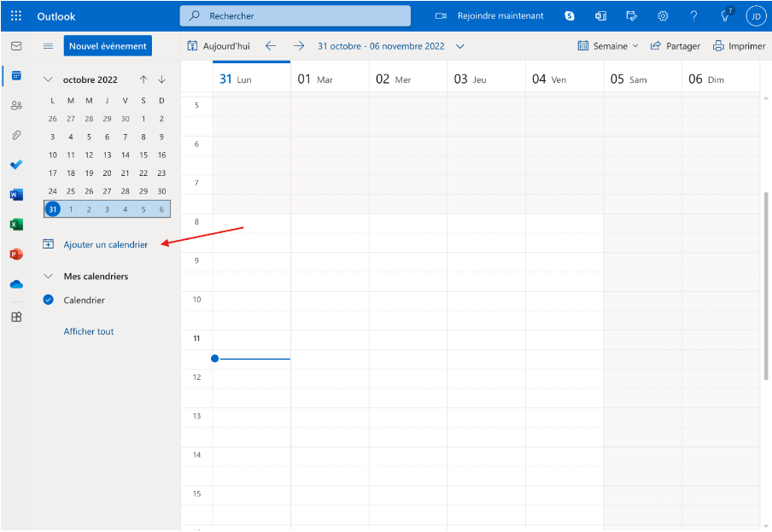Open the tips lightbulb icon with badge

point(726,15)
